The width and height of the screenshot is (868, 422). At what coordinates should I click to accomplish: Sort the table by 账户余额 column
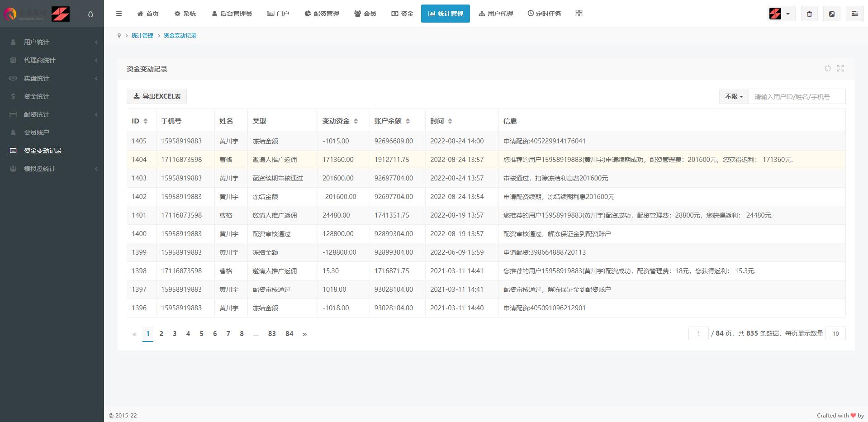tap(408, 121)
